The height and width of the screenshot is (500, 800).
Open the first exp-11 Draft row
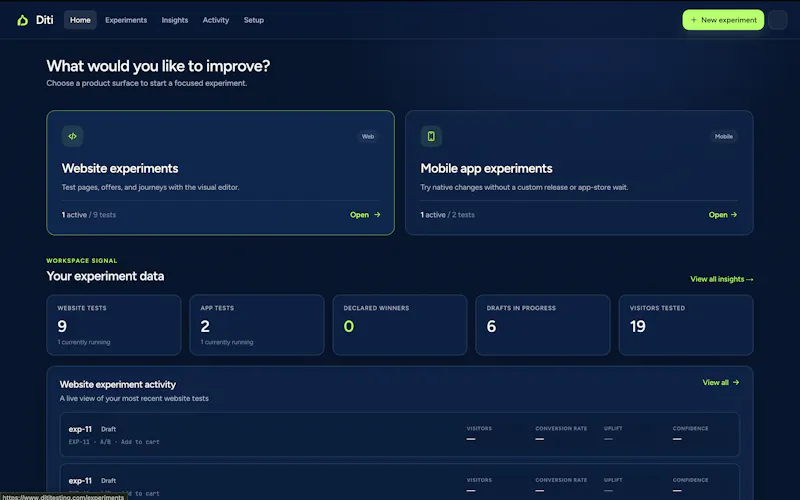[399, 434]
